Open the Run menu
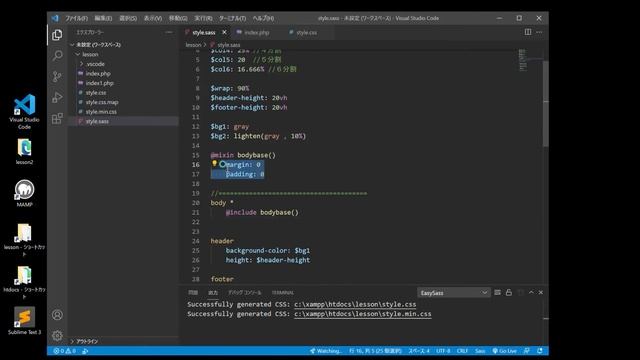The image size is (640, 360). [203, 18]
